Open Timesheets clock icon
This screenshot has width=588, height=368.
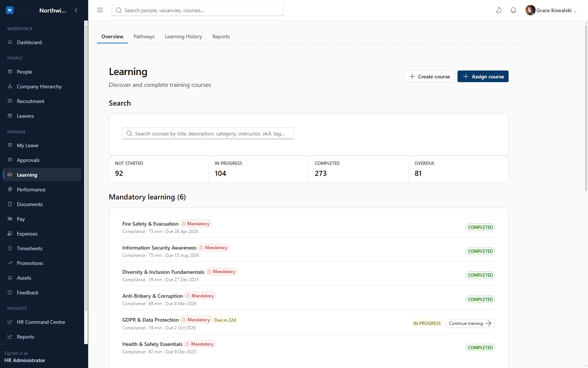(x=10, y=248)
